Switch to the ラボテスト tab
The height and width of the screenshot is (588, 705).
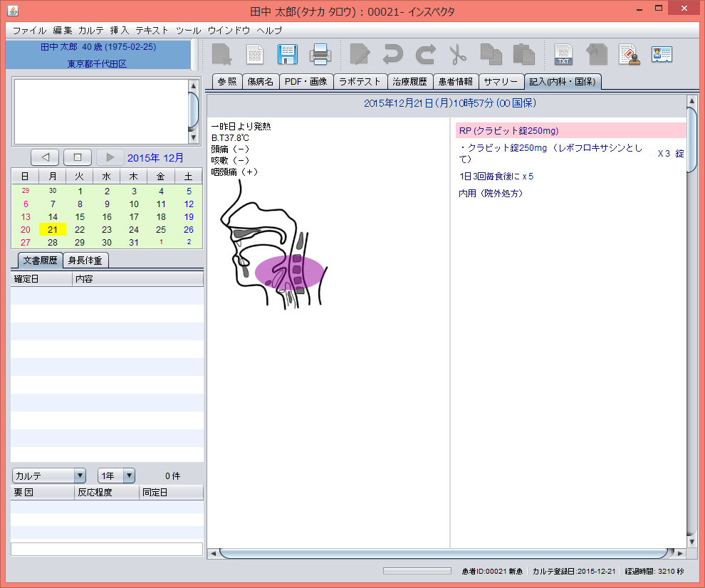[360, 82]
